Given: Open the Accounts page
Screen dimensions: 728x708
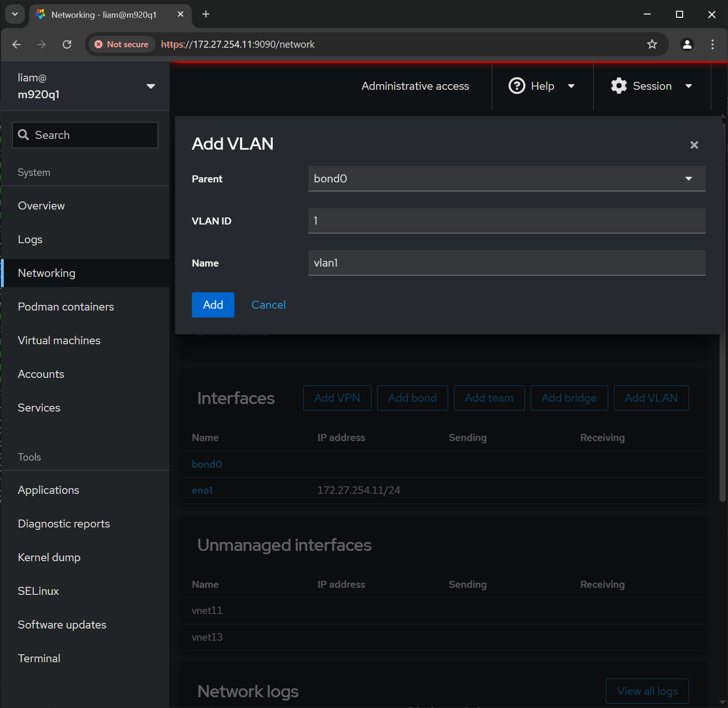Looking at the screenshot, I should coord(85,374).
